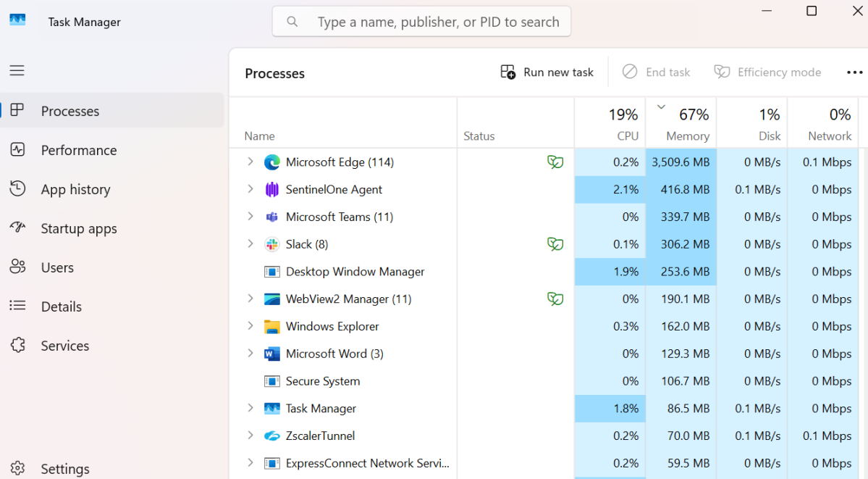Expand the Microsoft Teams process group
Image resolution: width=868 pixels, height=479 pixels.
(x=250, y=217)
